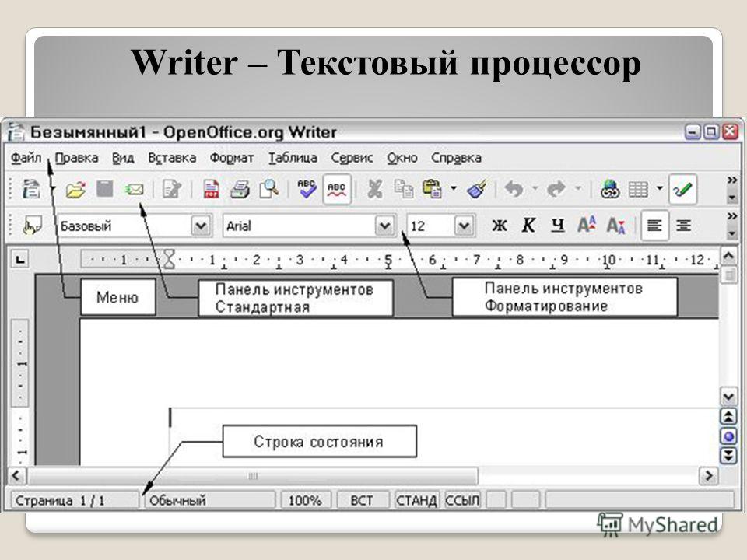Click the Save floppy disk icon
Screen dimensions: 747x560
pyautogui.click(x=105, y=189)
